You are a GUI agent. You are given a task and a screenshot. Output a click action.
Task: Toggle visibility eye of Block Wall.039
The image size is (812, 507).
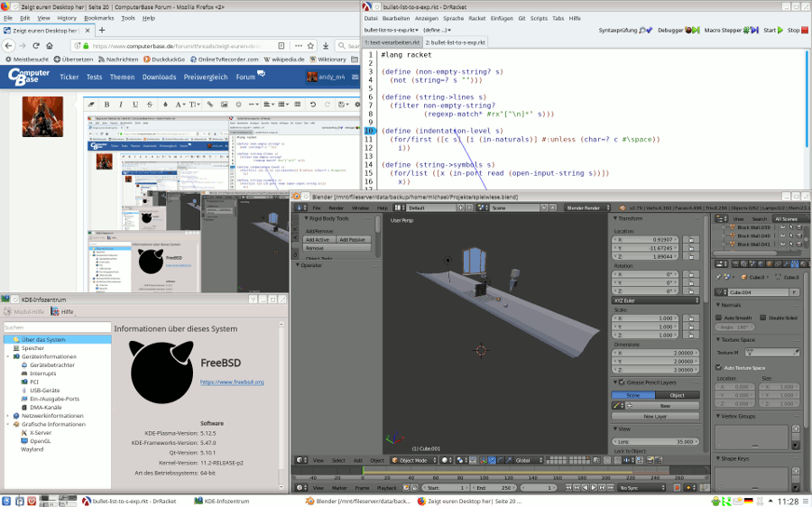point(783,227)
